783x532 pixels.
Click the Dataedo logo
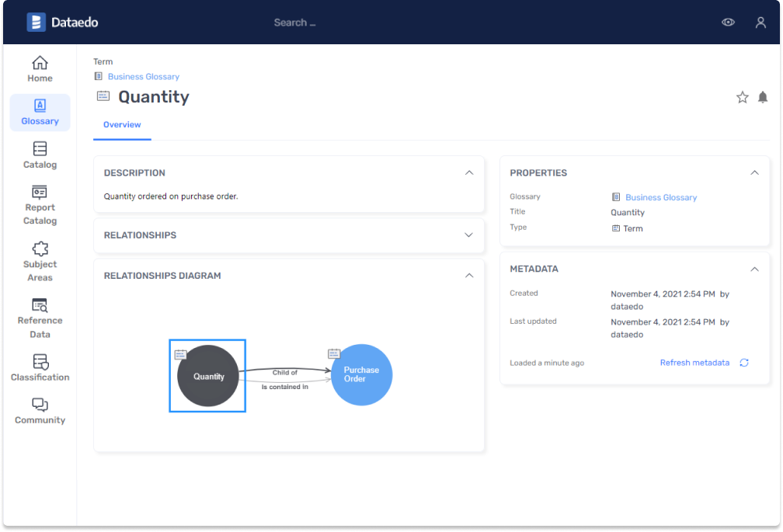click(62, 23)
